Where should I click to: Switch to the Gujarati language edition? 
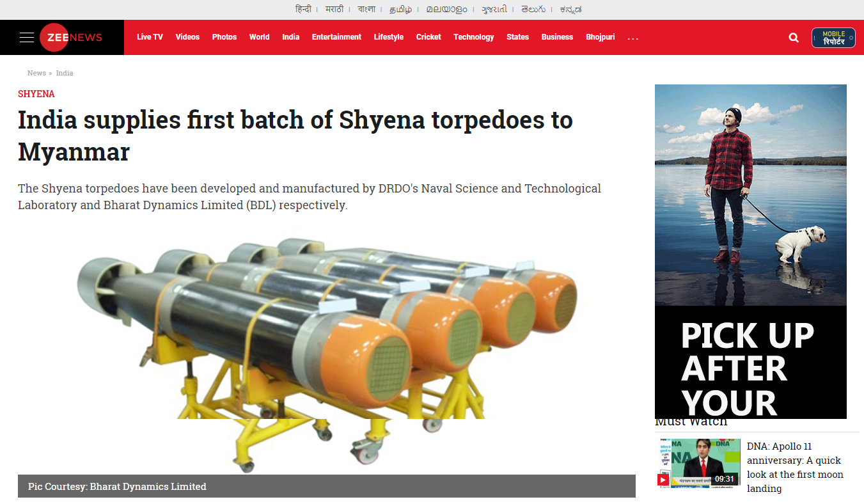tap(494, 9)
